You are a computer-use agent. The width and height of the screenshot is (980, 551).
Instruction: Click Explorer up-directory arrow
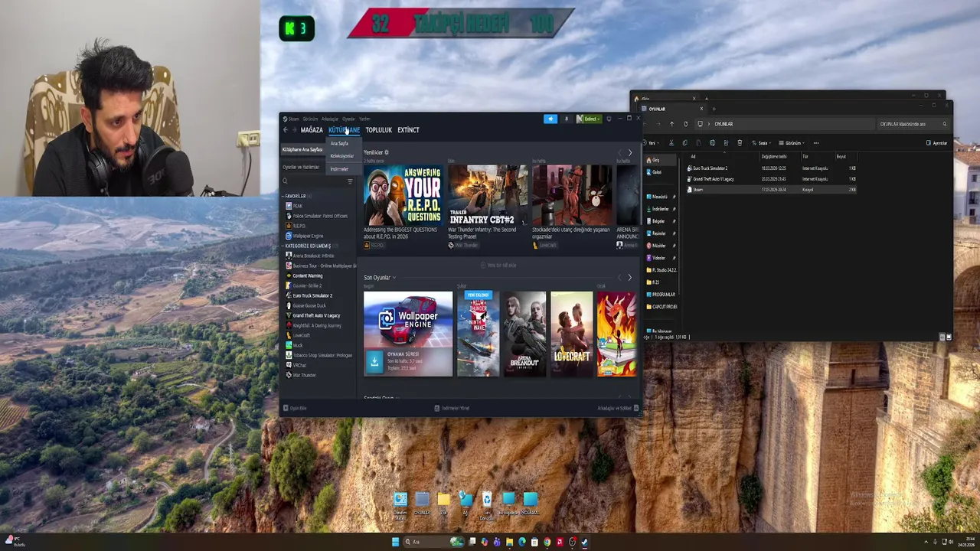click(x=671, y=124)
